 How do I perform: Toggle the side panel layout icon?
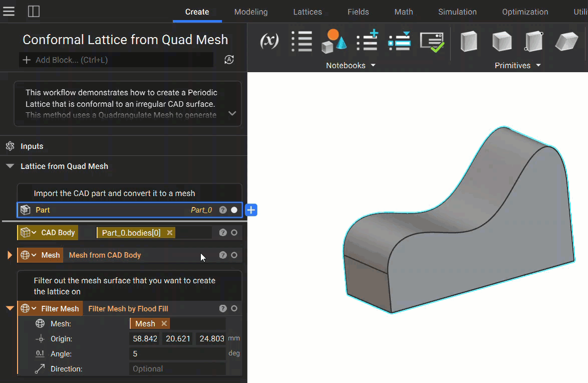point(34,11)
